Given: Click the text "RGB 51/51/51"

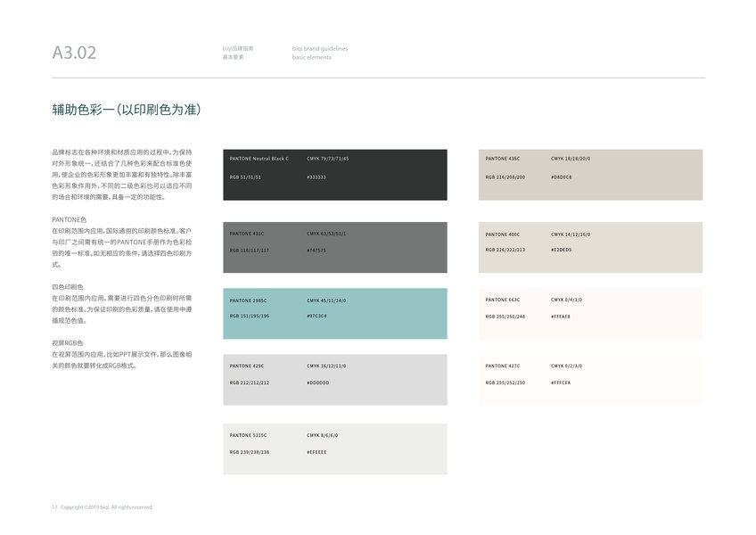Looking at the screenshot, I should tap(245, 177).
